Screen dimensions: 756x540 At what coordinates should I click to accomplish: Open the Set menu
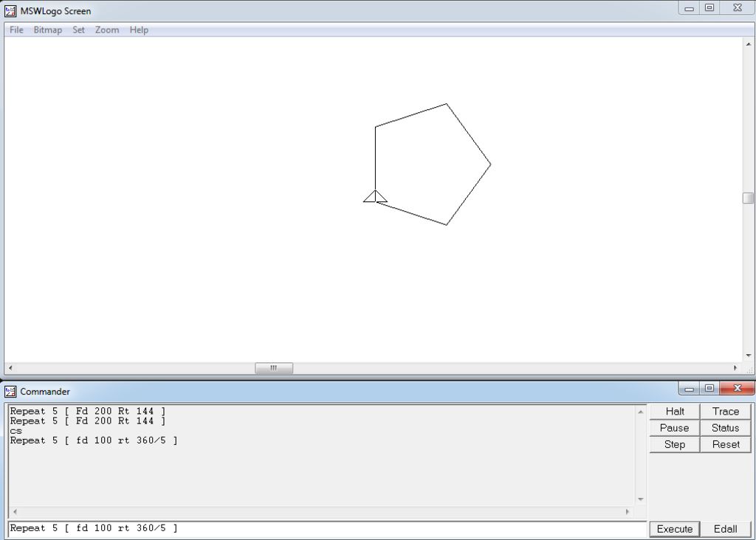click(x=78, y=30)
